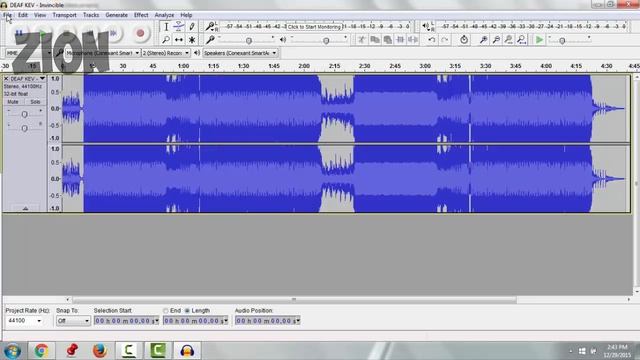640x360 pixels.
Task: Open the DEAF KEV track name dropdown
Action: 42,78
